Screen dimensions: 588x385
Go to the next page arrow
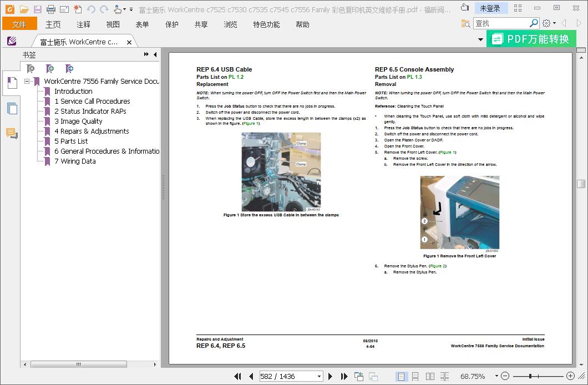click(x=330, y=376)
